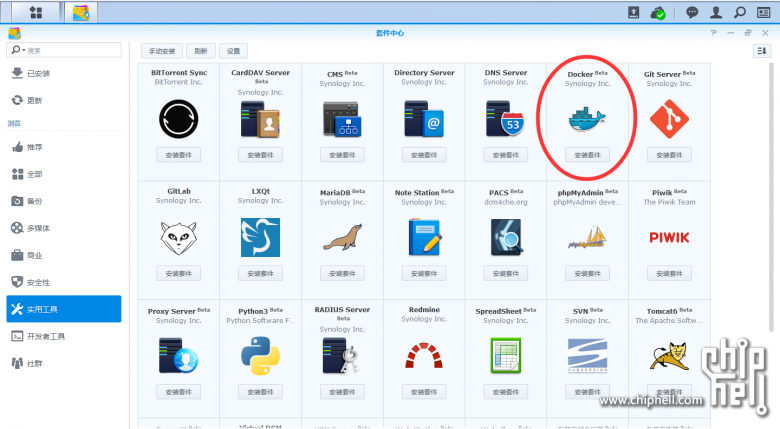780x429 pixels.
Task: Open the notifications speech bubble icon
Action: 692,12
